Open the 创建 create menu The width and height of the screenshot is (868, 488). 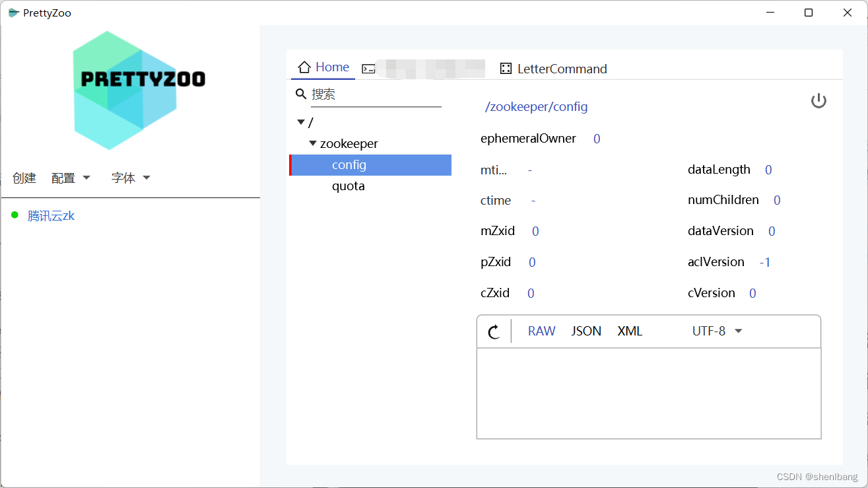[x=24, y=177]
